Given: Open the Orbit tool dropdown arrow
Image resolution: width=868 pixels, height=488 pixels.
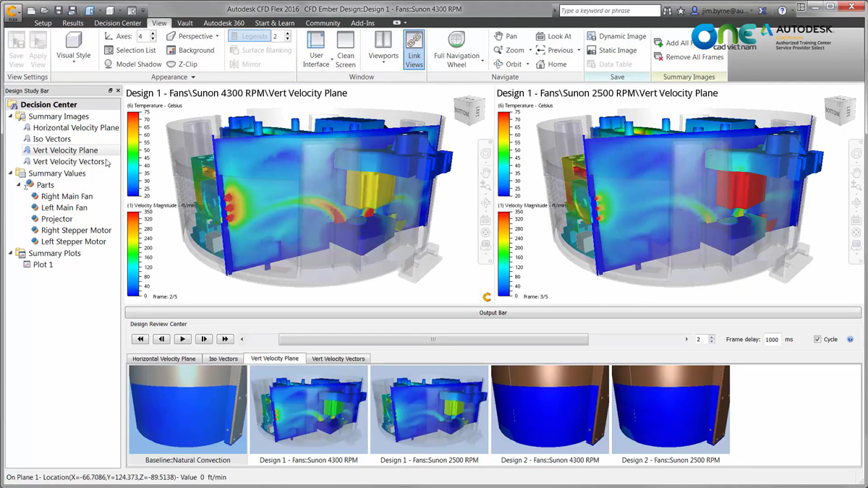Looking at the screenshot, I should pos(528,64).
